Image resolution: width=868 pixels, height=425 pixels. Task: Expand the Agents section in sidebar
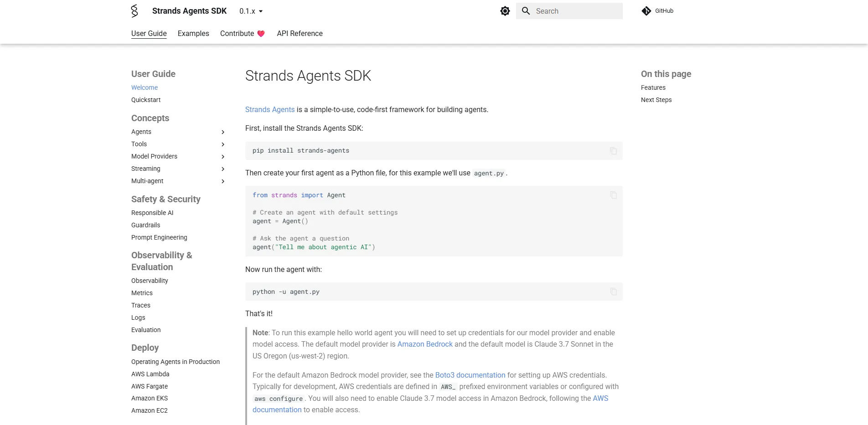[223, 132]
